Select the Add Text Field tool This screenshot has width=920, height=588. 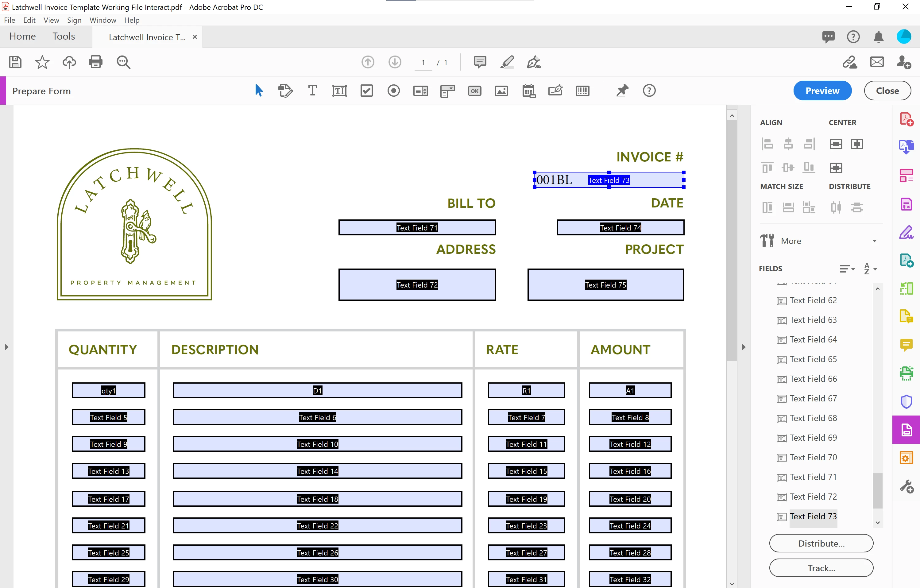339,91
